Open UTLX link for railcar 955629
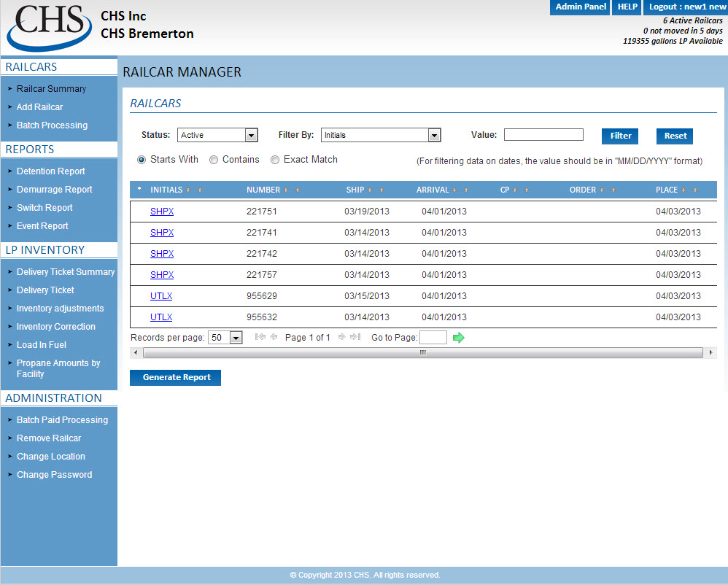Image resolution: width=728 pixels, height=585 pixels. (161, 296)
